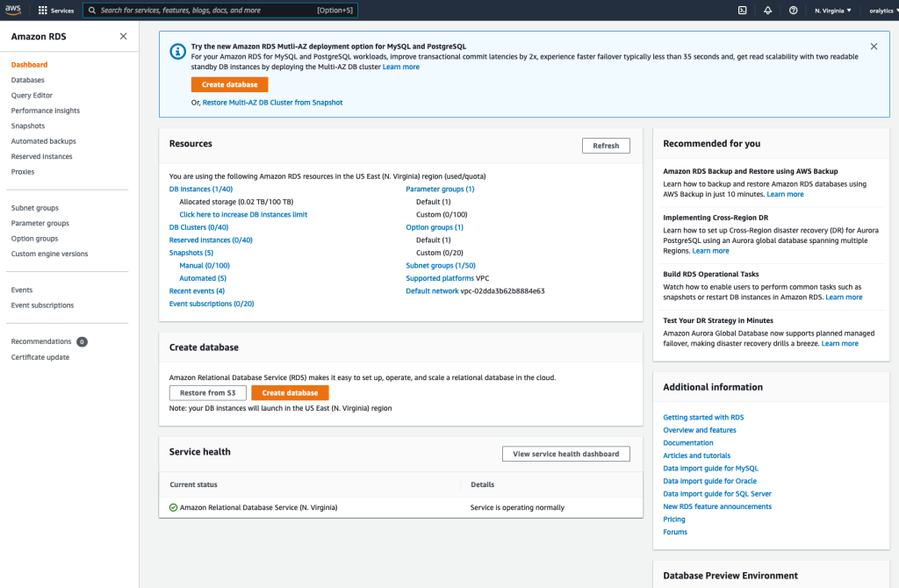Open the help question mark icon
The width and height of the screenshot is (899, 588).
[793, 11]
